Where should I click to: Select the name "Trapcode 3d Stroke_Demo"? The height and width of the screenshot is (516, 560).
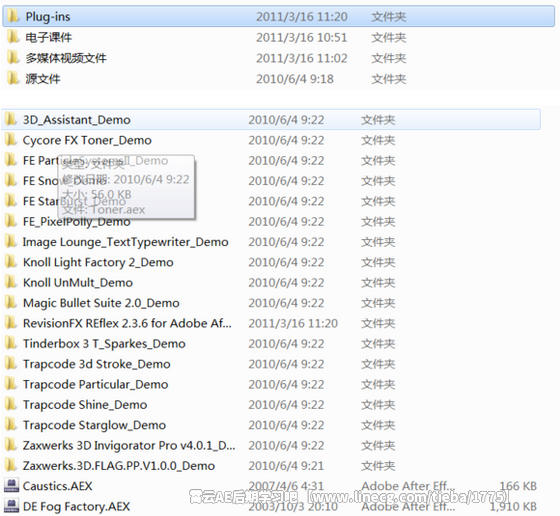coord(96,364)
